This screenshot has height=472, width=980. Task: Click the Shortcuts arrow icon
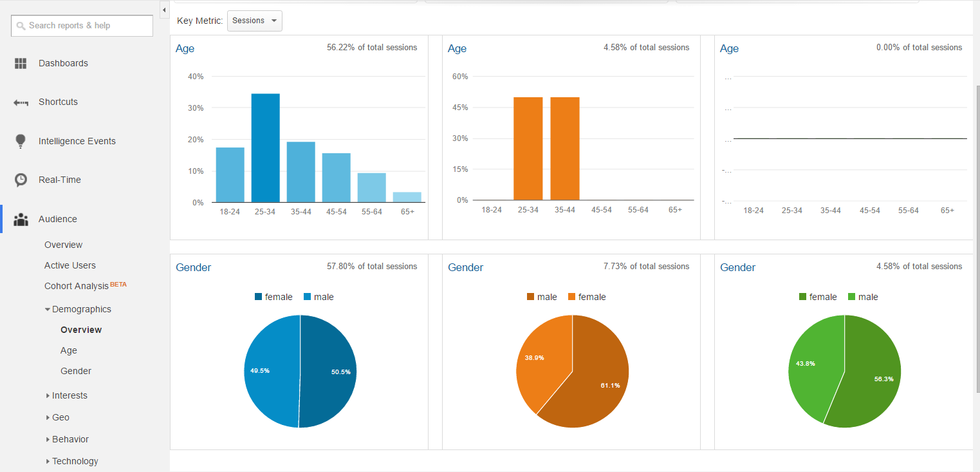[21, 102]
